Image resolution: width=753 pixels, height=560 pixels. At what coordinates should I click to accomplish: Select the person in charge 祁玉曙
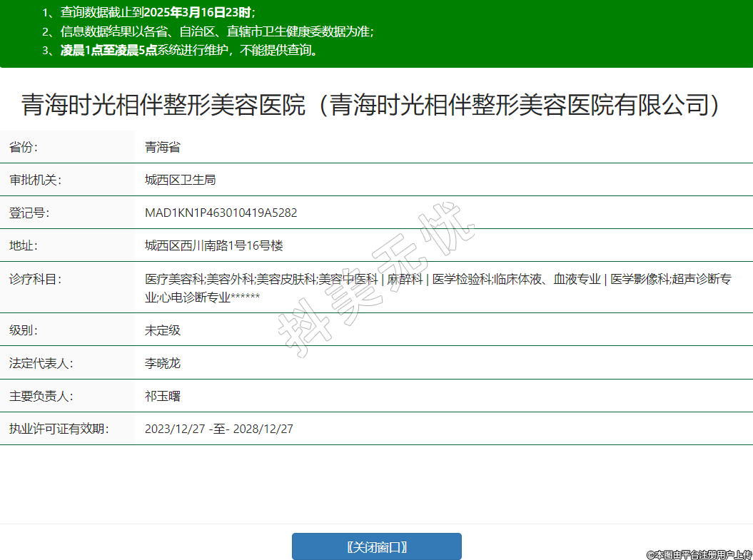click(163, 396)
